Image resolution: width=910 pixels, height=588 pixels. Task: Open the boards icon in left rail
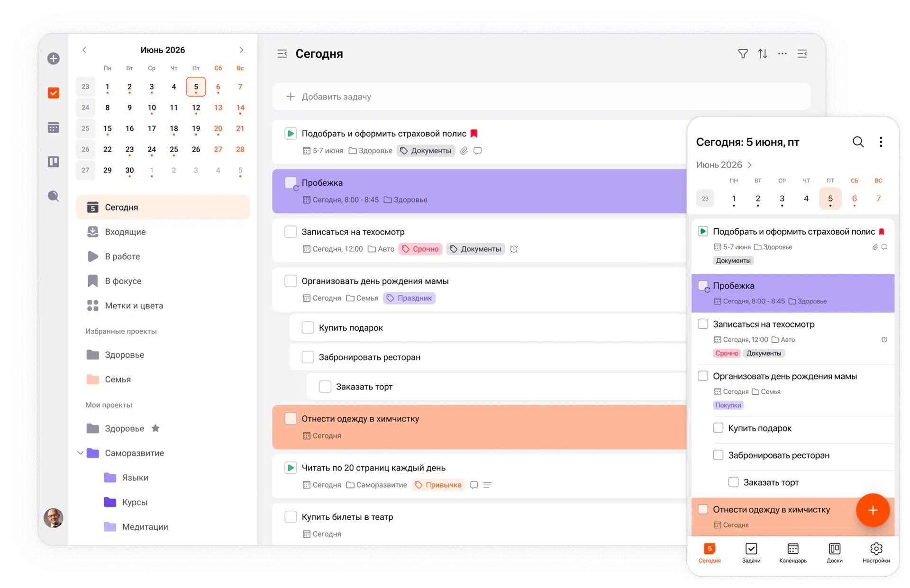(54, 162)
